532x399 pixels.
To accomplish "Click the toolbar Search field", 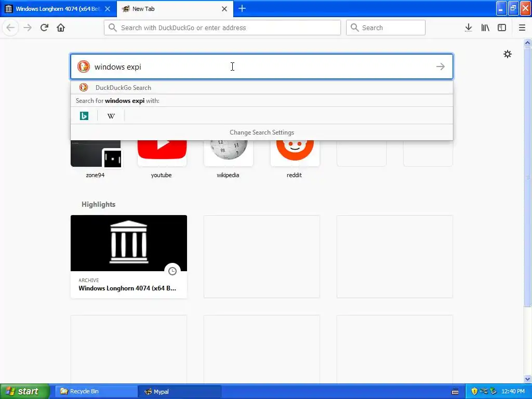I will click(385, 28).
